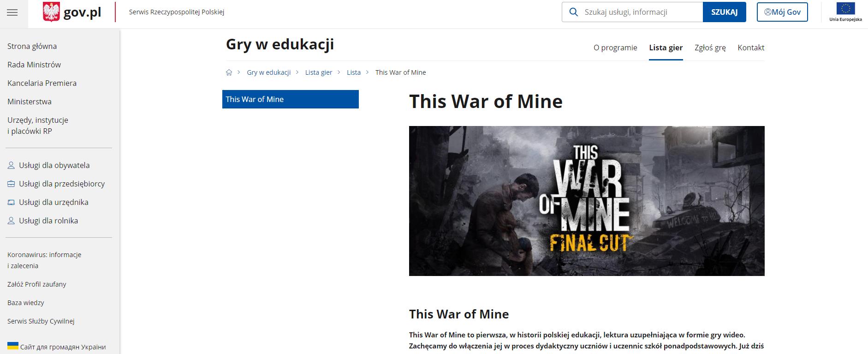Open Usługi dla rolnika sidebar link
Screen dimensions: 868x354
[x=48, y=221]
